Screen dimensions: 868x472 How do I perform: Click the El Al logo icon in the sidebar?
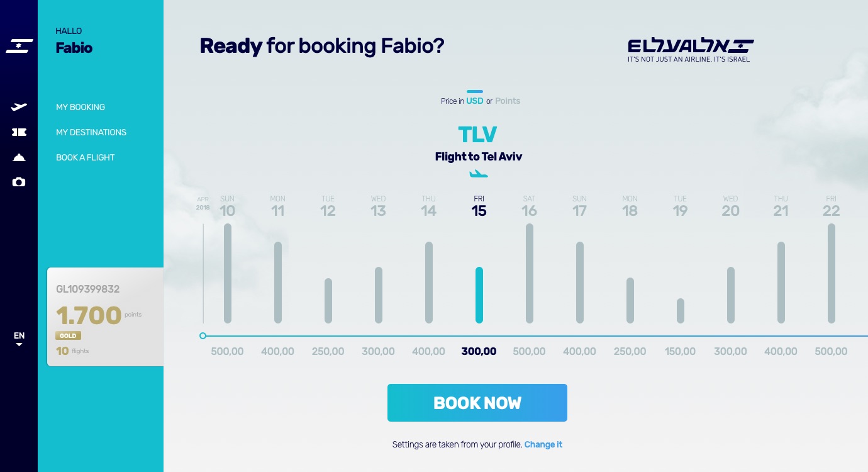pyautogui.click(x=19, y=46)
